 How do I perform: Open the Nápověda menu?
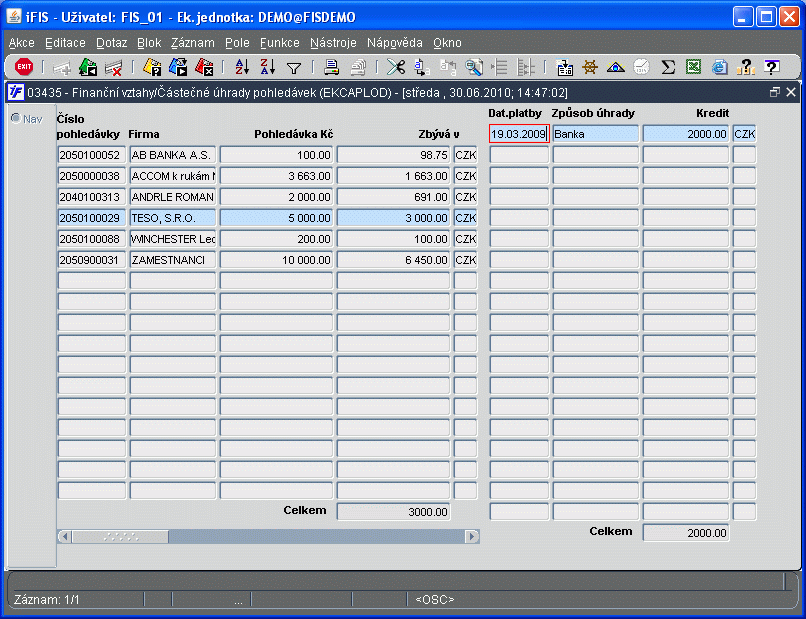coord(395,43)
